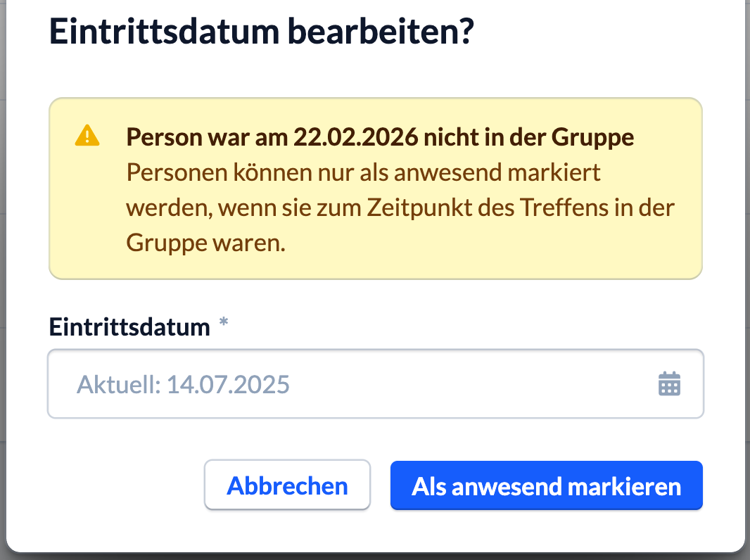Click the line starting 'werden, wenn sie zum Zeitpunkt'
Screen dimensions: 750x560
400,208
